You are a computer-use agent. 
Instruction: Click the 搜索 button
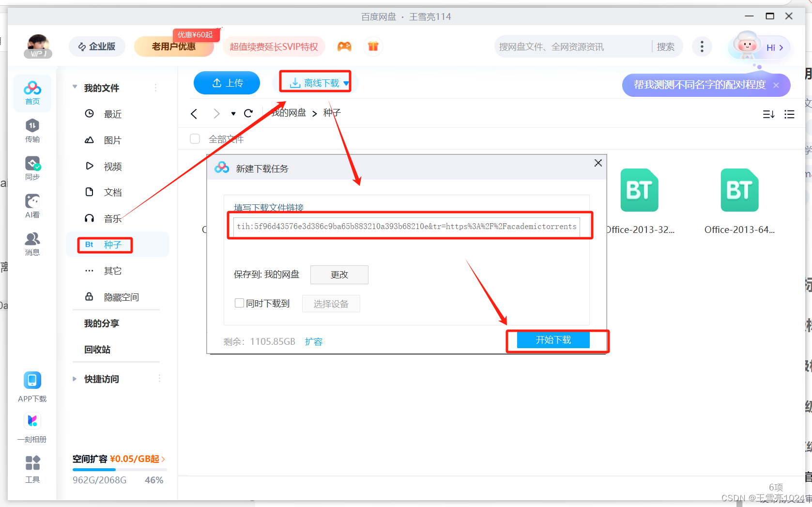click(666, 46)
